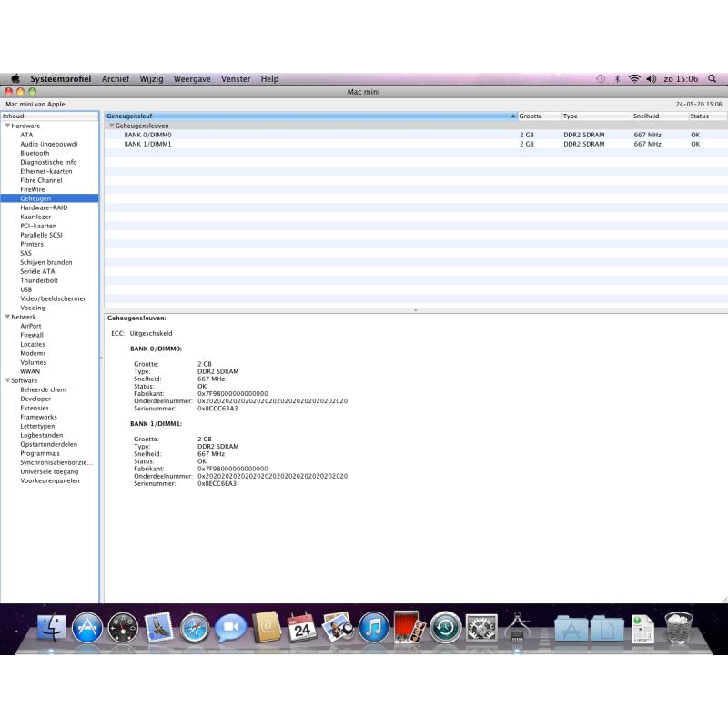
Task: Open the Applications folder stack
Action: pyautogui.click(x=571, y=628)
